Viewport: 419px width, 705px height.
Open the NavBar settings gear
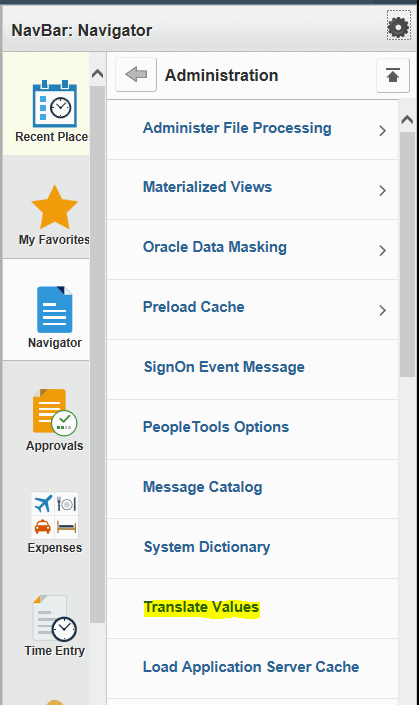[x=398, y=27]
